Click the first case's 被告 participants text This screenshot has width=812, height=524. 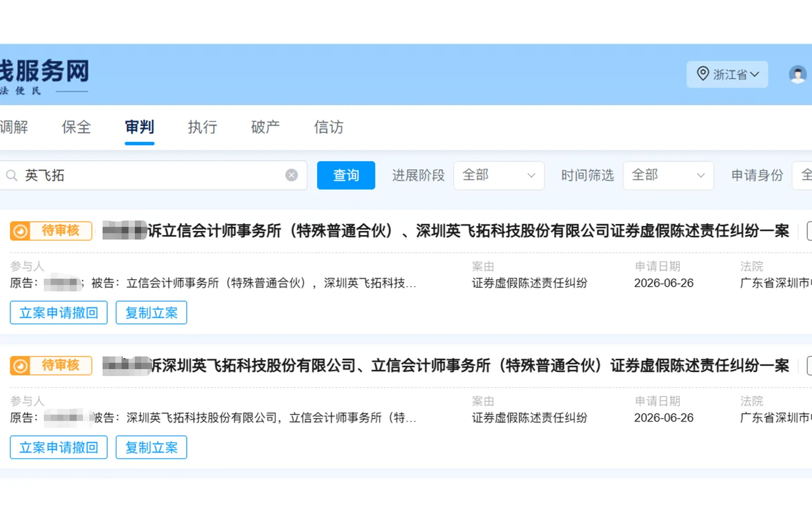click(x=254, y=283)
